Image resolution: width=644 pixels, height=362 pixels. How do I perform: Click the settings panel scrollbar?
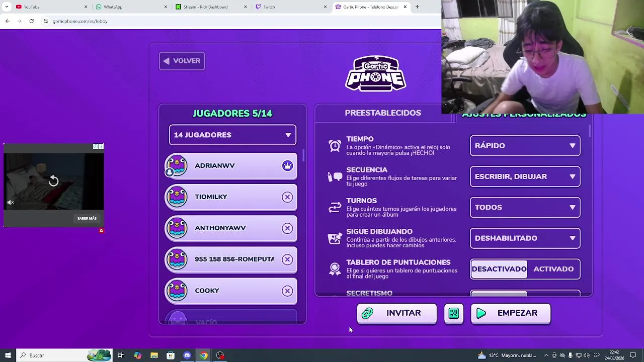tap(589, 130)
